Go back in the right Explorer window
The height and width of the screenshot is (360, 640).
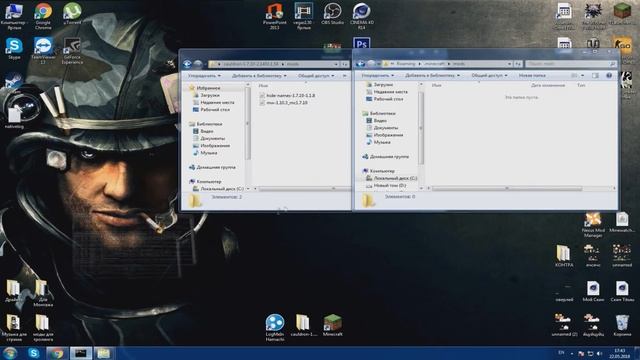(x=360, y=64)
